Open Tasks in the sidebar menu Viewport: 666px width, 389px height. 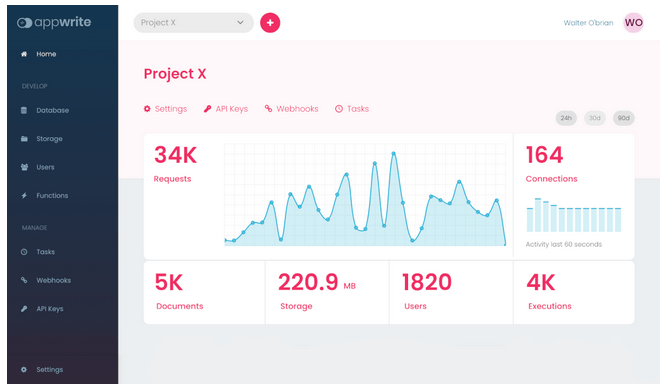[x=45, y=252]
